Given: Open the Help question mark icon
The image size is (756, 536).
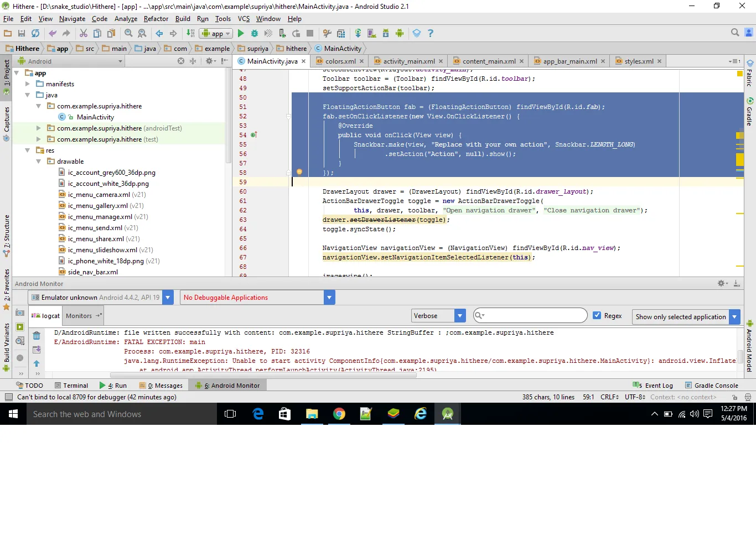Looking at the screenshot, I should pyautogui.click(x=431, y=33).
